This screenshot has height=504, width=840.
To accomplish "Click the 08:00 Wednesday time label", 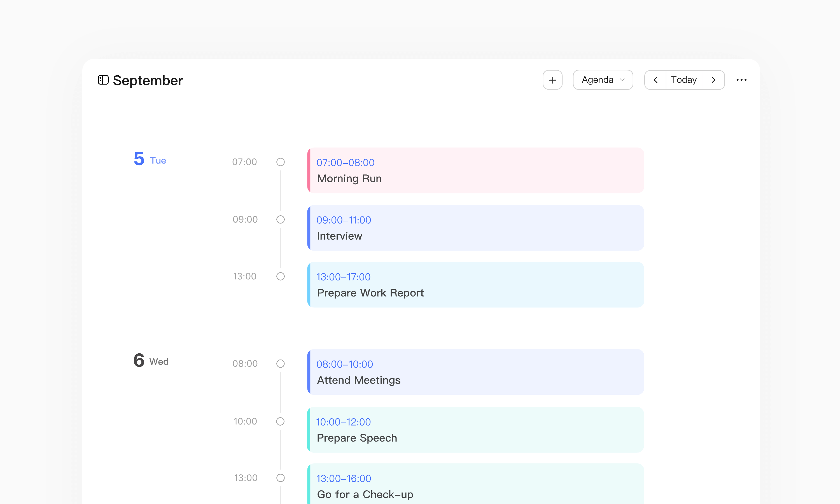I will (x=245, y=364).
